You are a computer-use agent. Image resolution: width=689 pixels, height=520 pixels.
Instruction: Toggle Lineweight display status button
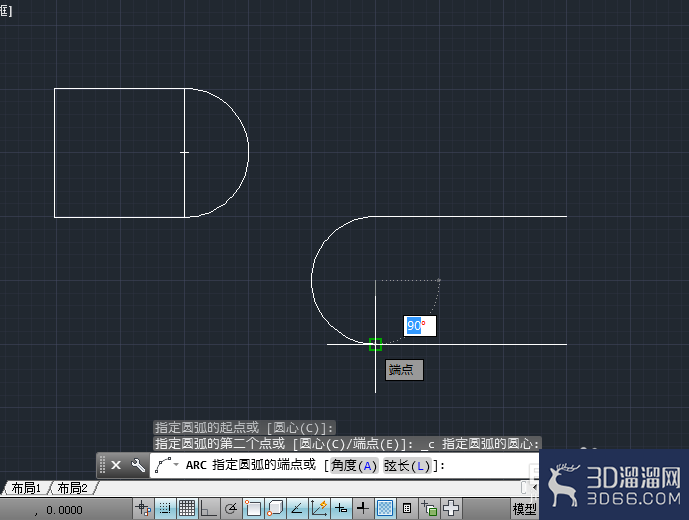click(363, 509)
